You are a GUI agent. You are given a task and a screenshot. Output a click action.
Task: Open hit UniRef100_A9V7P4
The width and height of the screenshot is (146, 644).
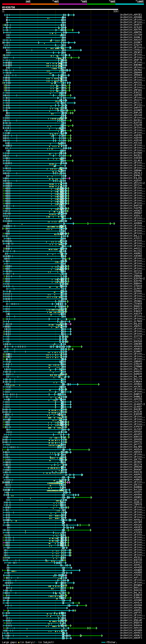(x=131, y=30)
